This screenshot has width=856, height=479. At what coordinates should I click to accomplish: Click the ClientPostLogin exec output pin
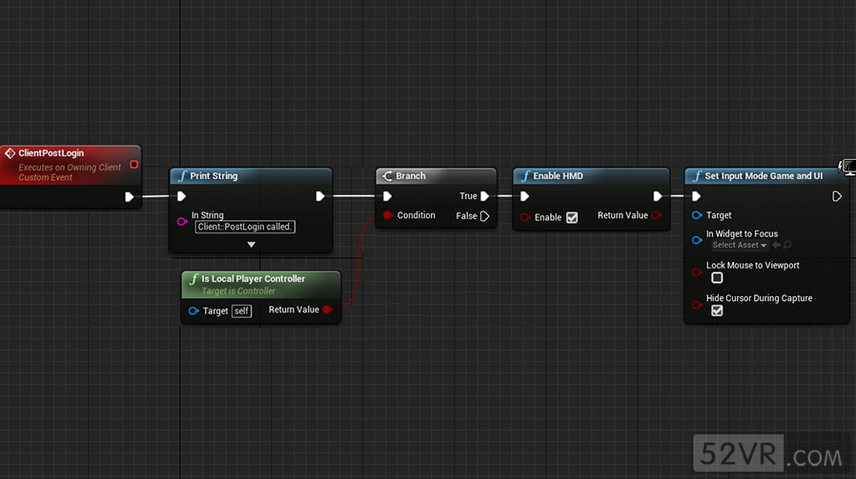[129, 197]
